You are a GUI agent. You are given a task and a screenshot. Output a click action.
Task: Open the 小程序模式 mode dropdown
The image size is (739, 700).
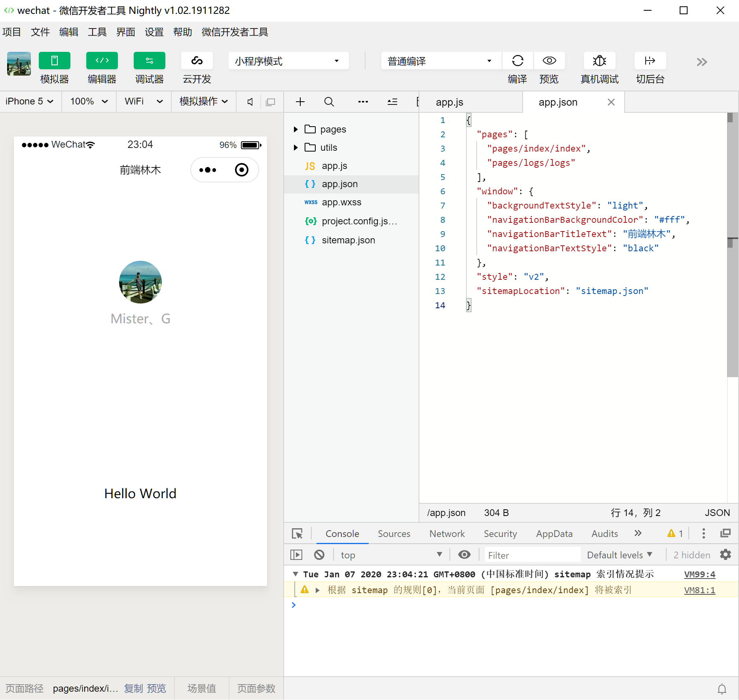(288, 61)
